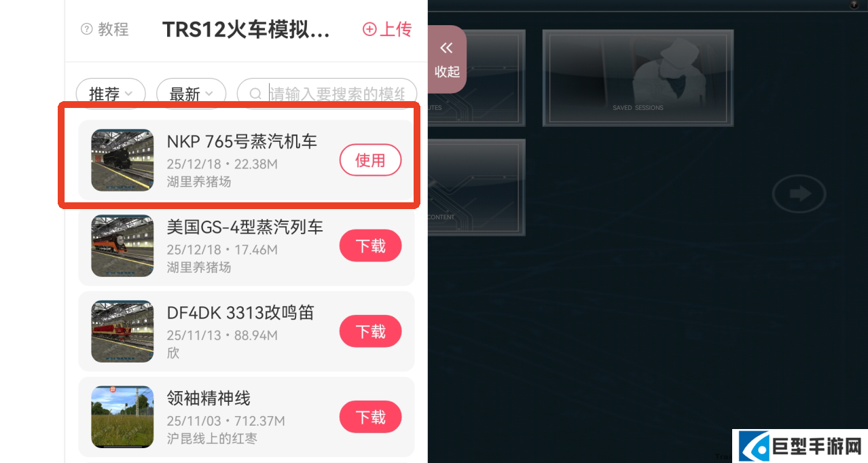The image size is (868, 463).
Task: Download the 领袖精神线 route mod
Action: [370, 417]
